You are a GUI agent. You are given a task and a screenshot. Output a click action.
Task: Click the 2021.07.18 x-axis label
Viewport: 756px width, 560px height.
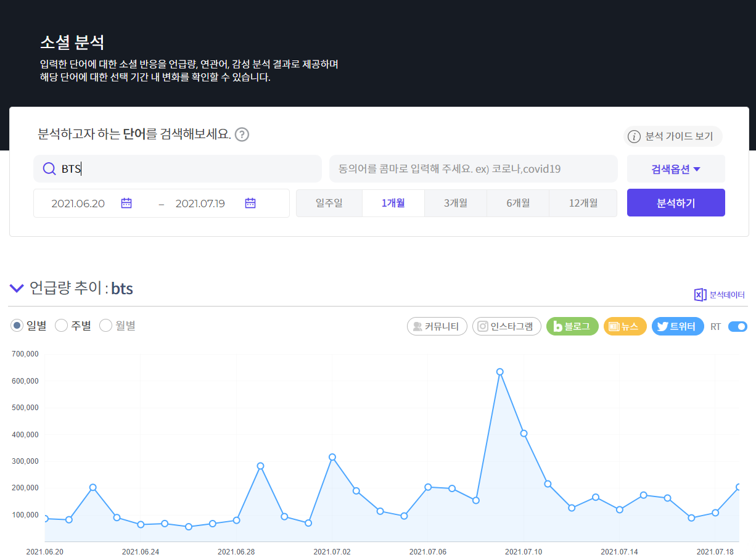pyautogui.click(x=715, y=552)
